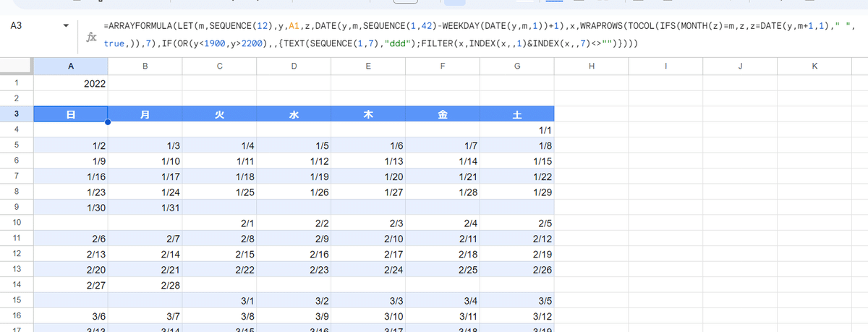The height and width of the screenshot is (332, 868).
Task: Click the cell with date 2/3
Action: click(368, 223)
